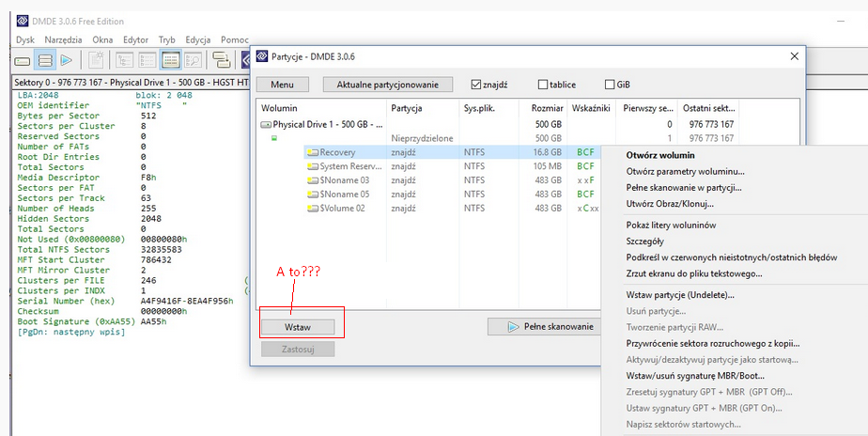Click the Recovery volume icon
Viewport: 868px width, 436px height.
pyautogui.click(x=314, y=152)
